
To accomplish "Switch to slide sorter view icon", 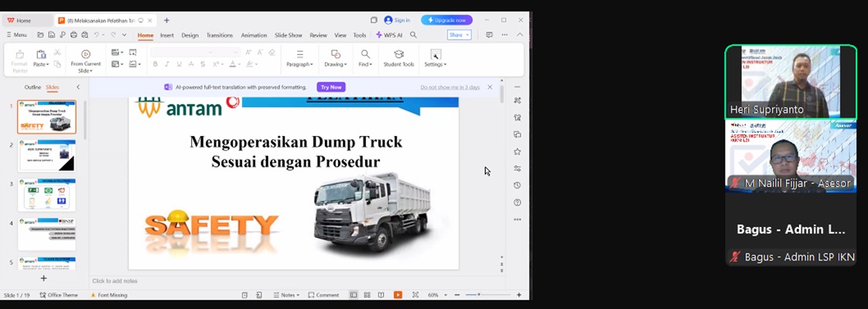I will coord(367,295).
